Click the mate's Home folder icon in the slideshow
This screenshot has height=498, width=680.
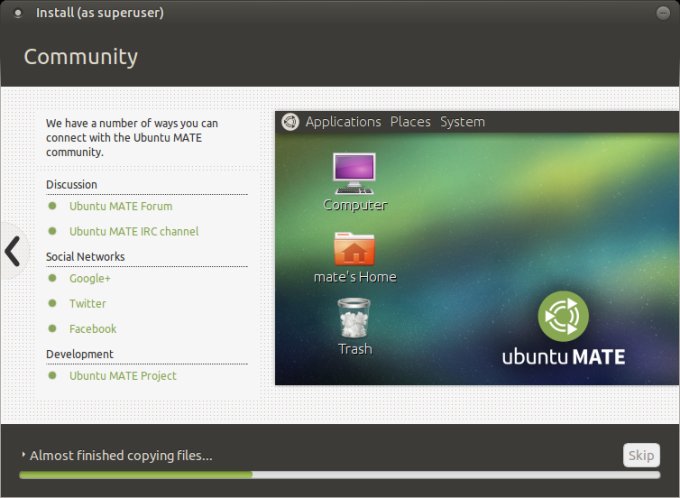pos(354,249)
